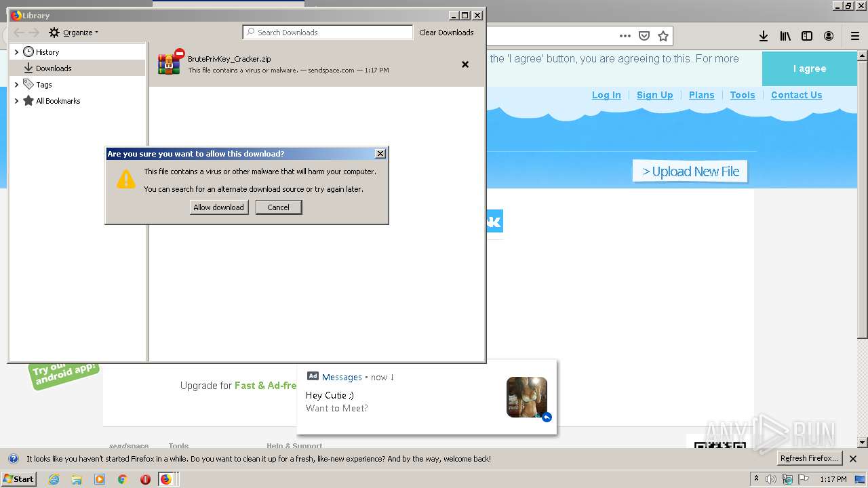
Task: Click the Try our android app badge
Action: coord(64,375)
